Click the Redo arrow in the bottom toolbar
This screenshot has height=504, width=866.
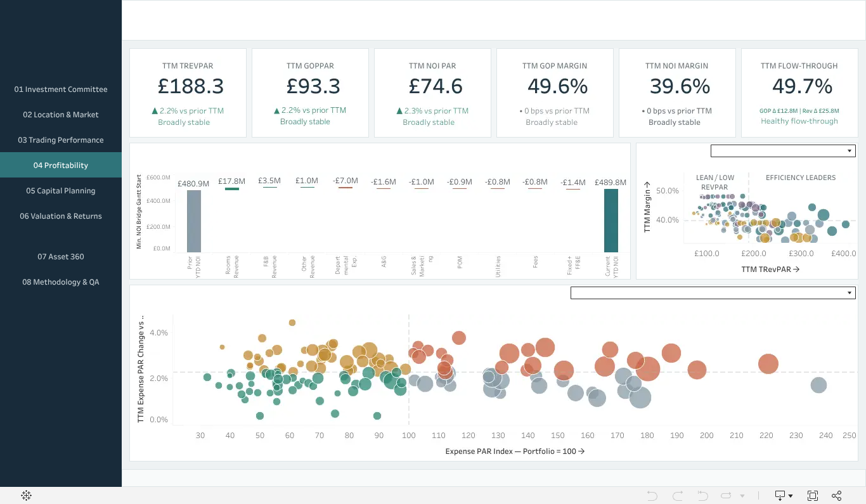pos(678,496)
